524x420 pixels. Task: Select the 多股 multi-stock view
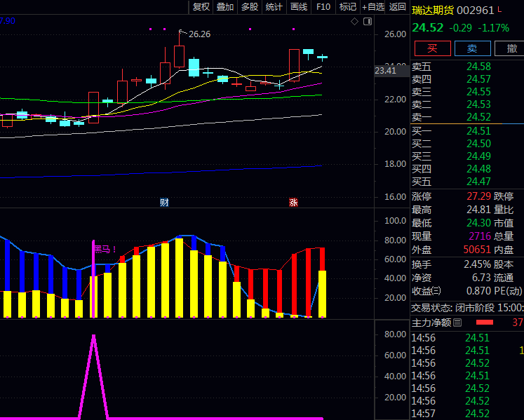(x=250, y=7)
